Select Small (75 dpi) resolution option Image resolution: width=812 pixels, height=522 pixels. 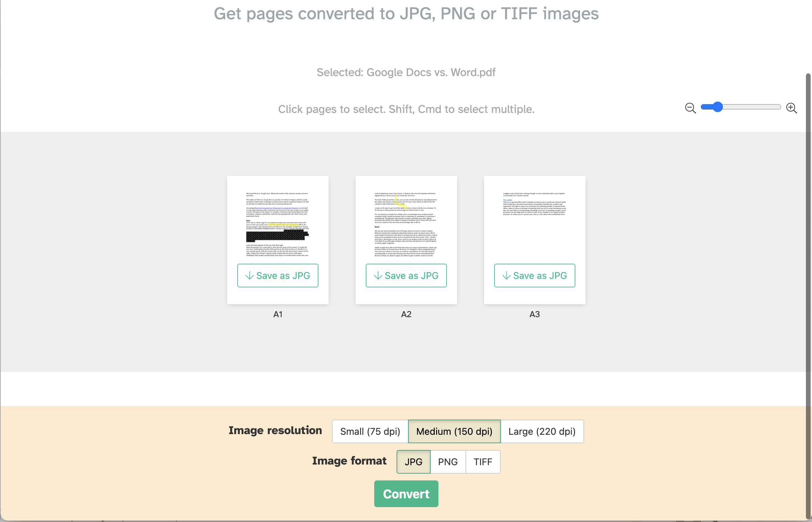[x=371, y=431]
